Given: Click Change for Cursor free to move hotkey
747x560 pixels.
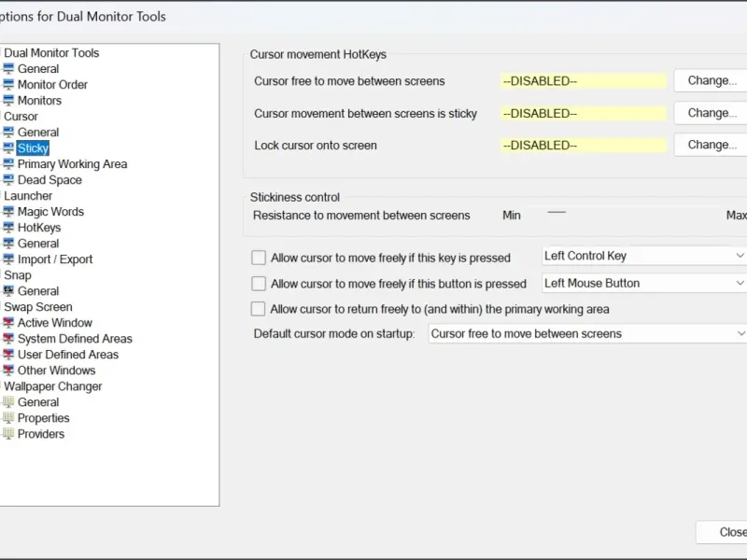Looking at the screenshot, I should 711,80.
